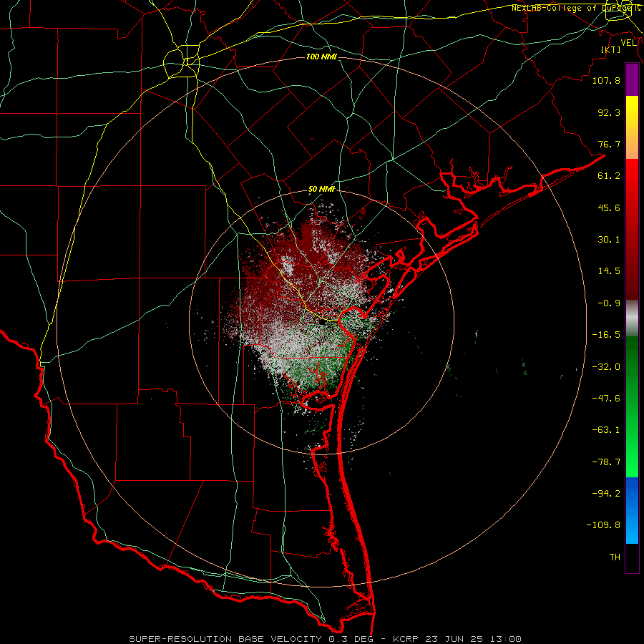Click the "TH" threshold label in legend
Viewport: 644px width, 644px height.
click(615, 557)
